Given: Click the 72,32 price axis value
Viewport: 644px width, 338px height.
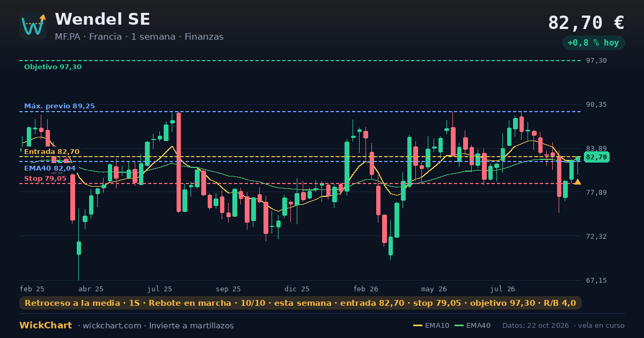Looking at the screenshot, I should (596, 237).
